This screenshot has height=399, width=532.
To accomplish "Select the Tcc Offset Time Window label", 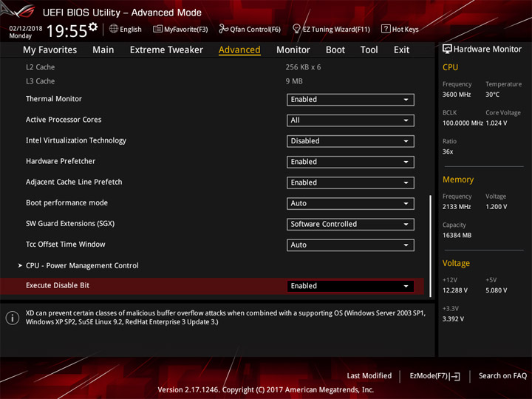I will (66, 245).
